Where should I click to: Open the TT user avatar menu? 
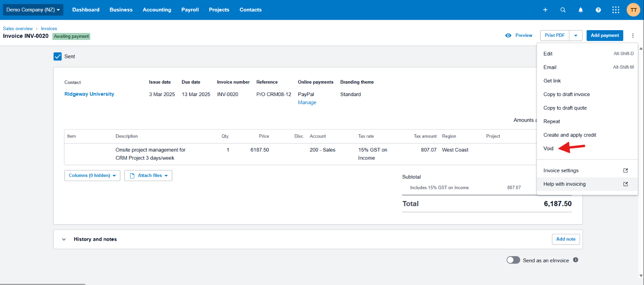[634, 10]
